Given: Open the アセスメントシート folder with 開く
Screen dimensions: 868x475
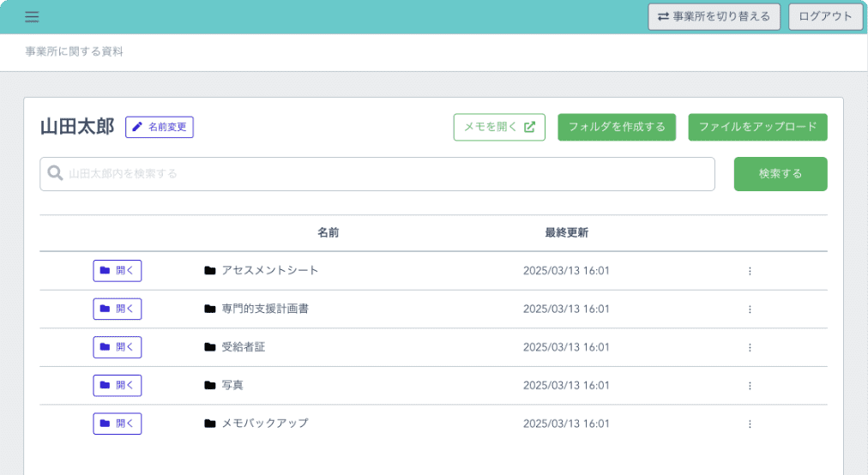Looking at the screenshot, I should (118, 271).
